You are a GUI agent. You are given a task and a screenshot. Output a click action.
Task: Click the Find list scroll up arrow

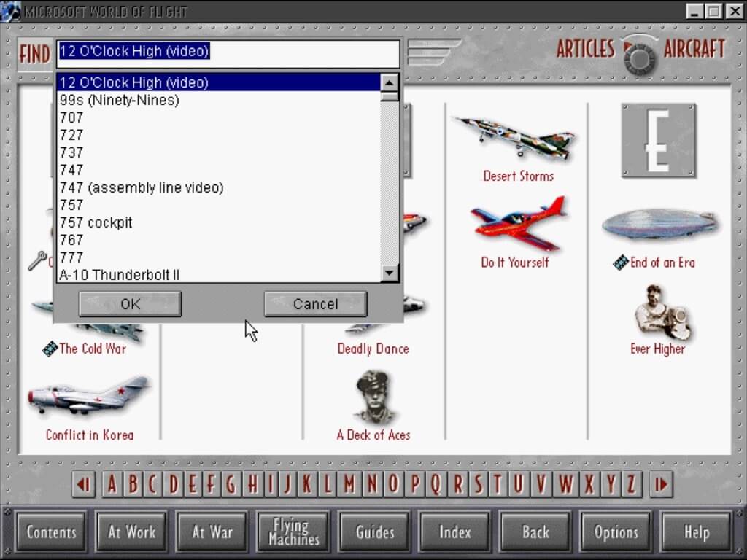[390, 83]
